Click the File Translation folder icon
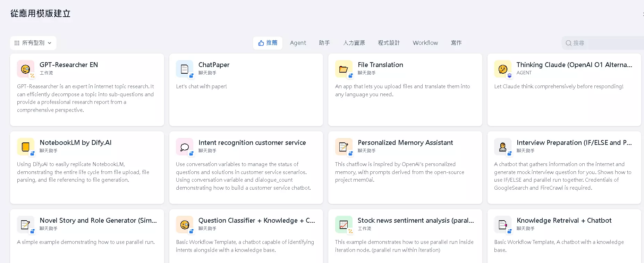 pos(344,69)
